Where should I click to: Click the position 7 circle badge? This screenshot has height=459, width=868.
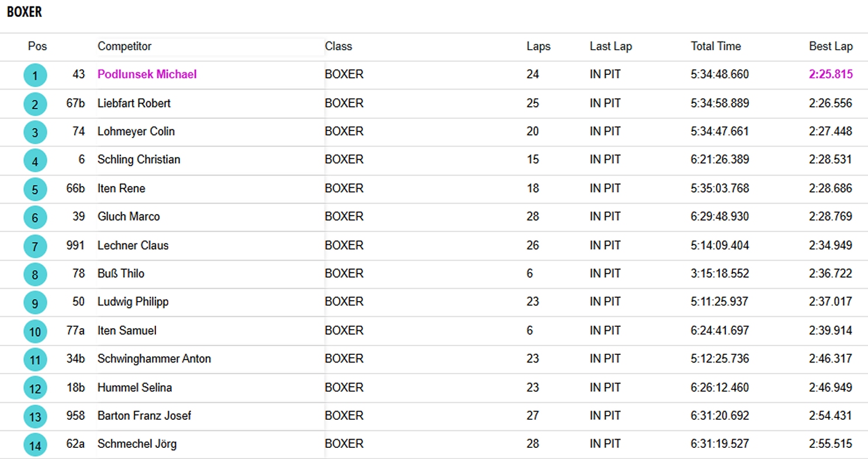click(x=35, y=246)
